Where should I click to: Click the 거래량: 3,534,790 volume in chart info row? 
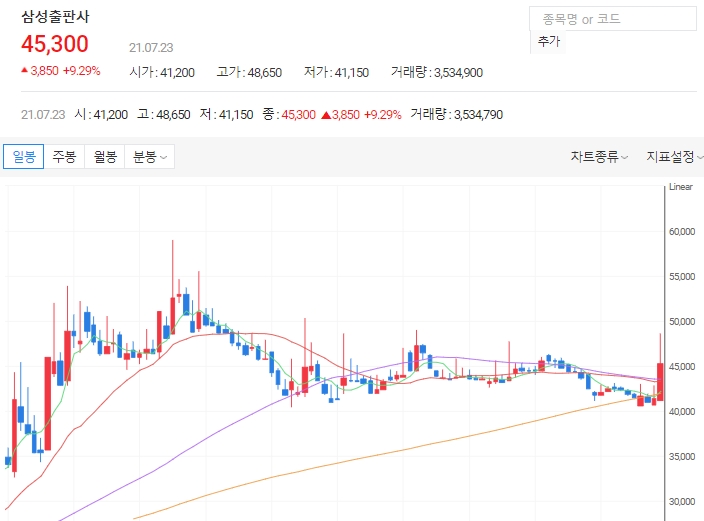457,115
